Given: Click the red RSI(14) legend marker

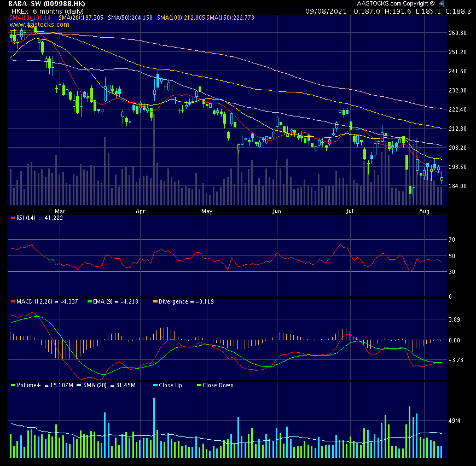Looking at the screenshot, I should tap(12, 218).
